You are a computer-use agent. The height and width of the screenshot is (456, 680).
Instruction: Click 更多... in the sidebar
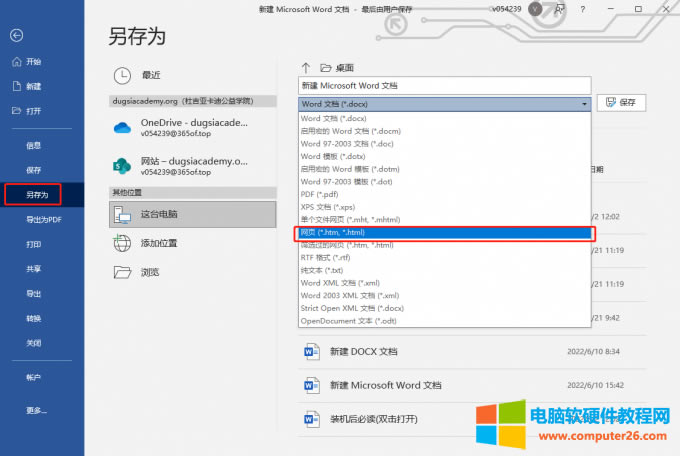coord(36,410)
